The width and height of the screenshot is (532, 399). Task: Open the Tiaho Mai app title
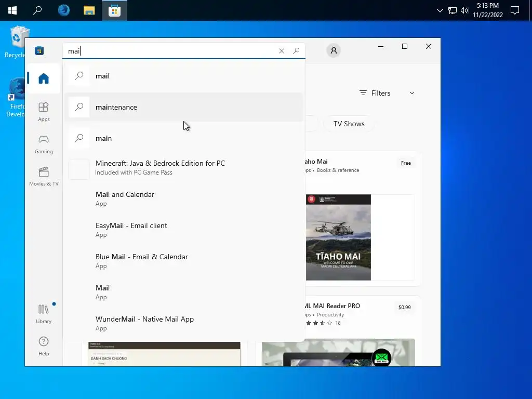click(316, 162)
